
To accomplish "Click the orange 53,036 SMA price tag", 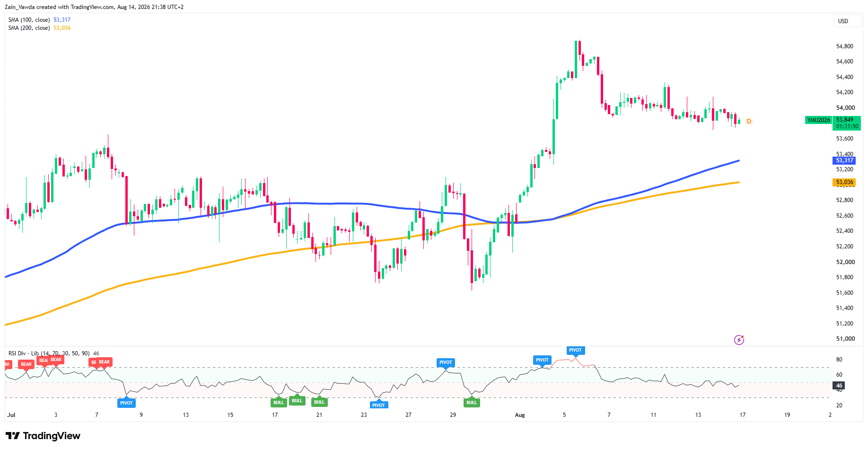I will [844, 182].
